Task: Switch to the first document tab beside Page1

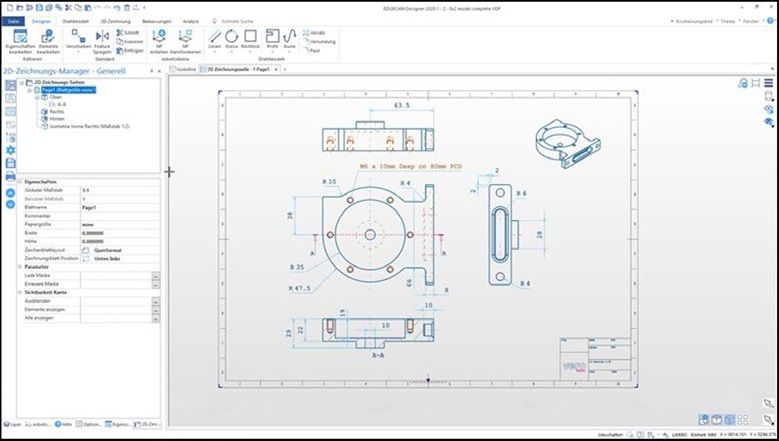Action: [x=183, y=70]
